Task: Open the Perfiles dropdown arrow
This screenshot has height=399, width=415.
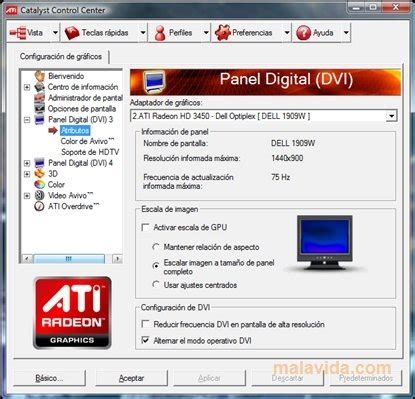Action: point(206,33)
